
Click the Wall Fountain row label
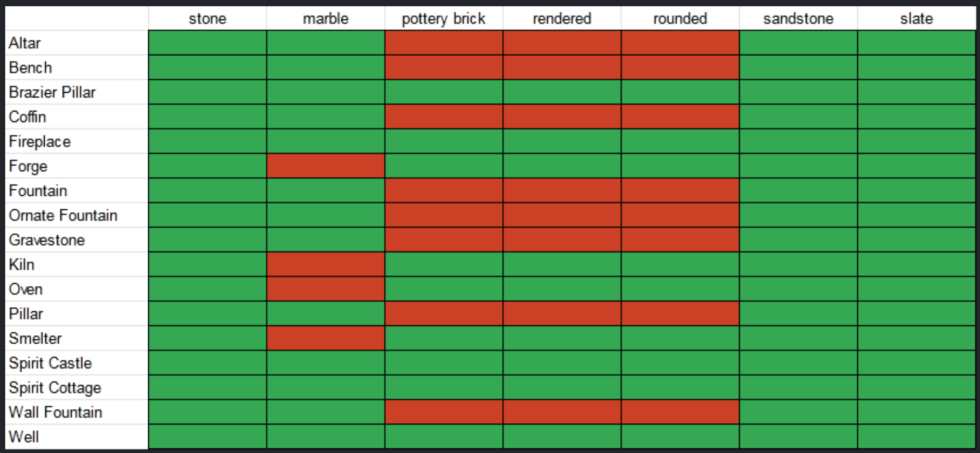[x=56, y=412]
